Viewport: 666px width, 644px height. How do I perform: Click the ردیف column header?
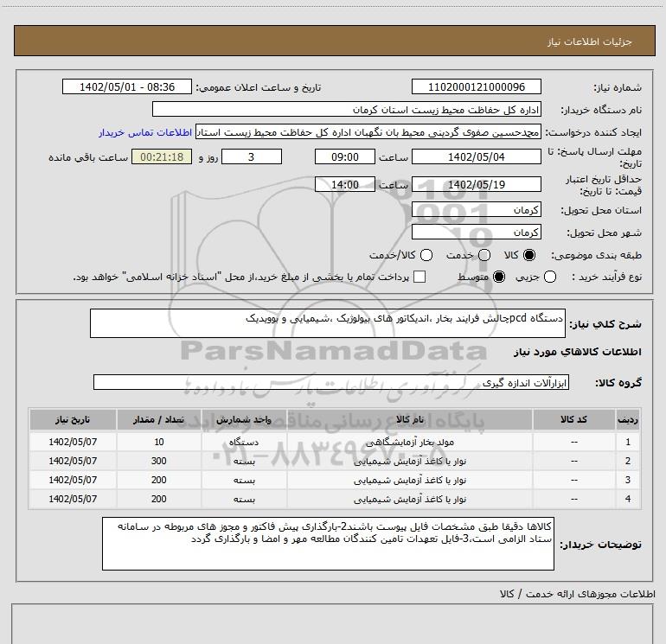pyautogui.click(x=628, y=419)
